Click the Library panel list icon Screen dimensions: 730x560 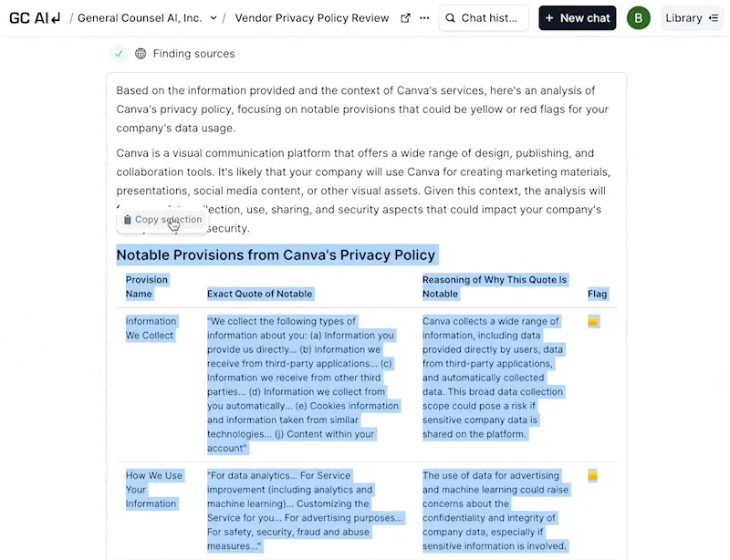coord(714,18)
